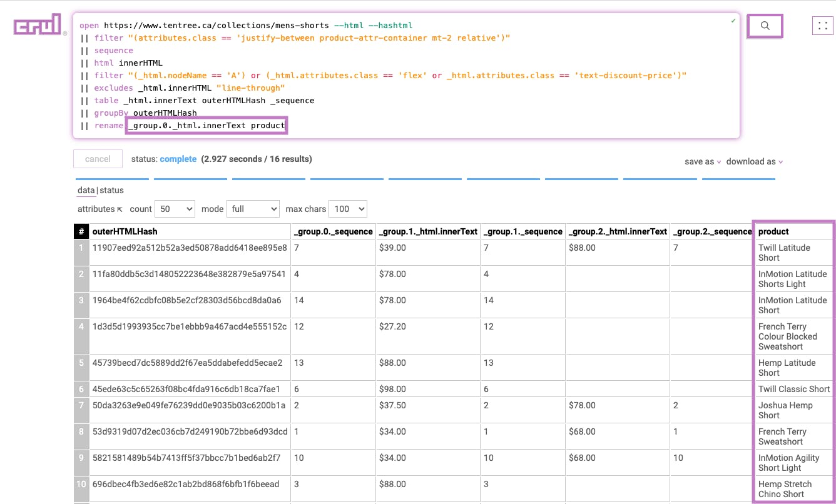This screenshot has width=836, height=504.
Task: Select the 'InMotion Agility Short Light' cell
Action: coord(794,463)
